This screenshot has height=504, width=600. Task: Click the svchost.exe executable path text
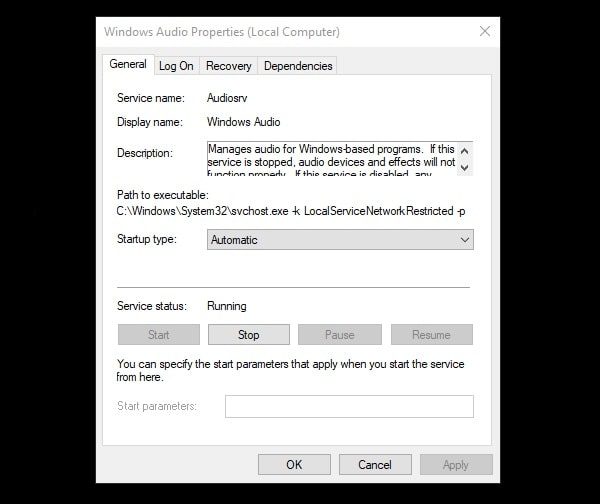(x=291, y=211)
